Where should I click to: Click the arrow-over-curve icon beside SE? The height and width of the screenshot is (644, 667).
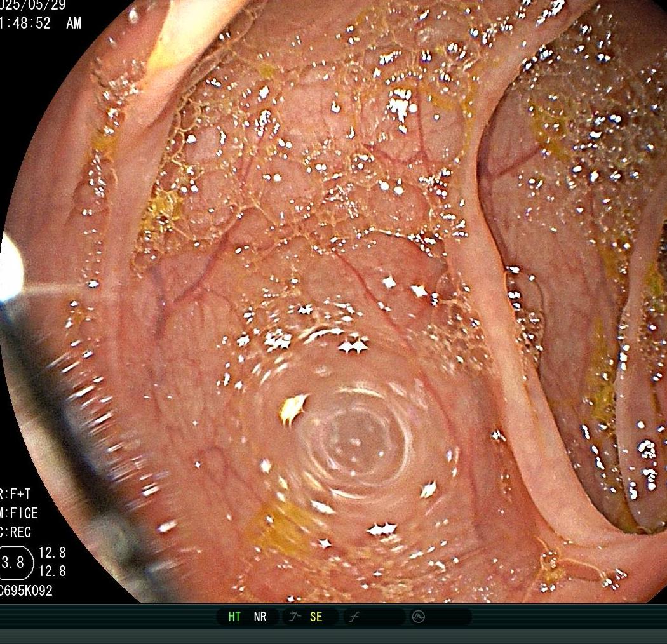pos(295,616)
